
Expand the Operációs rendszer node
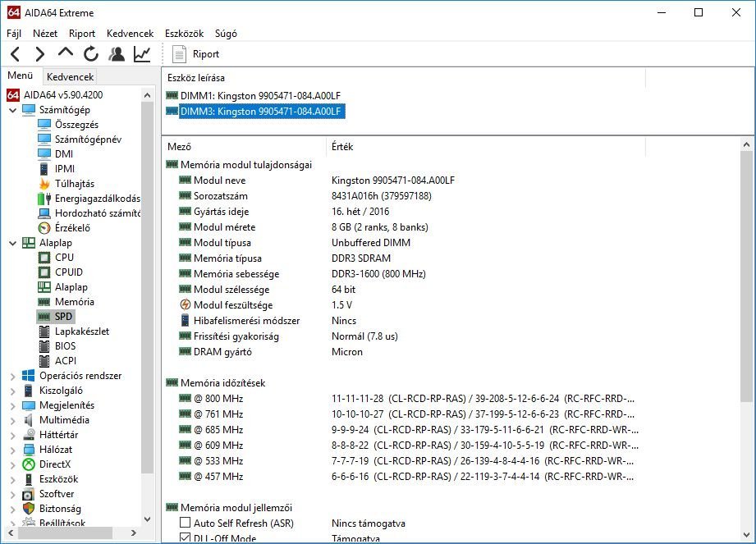coord(12,377)
